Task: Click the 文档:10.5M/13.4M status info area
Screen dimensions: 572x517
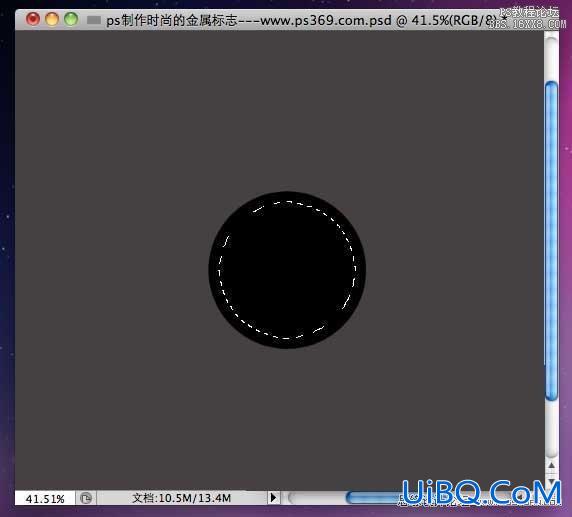Action: 182,498
